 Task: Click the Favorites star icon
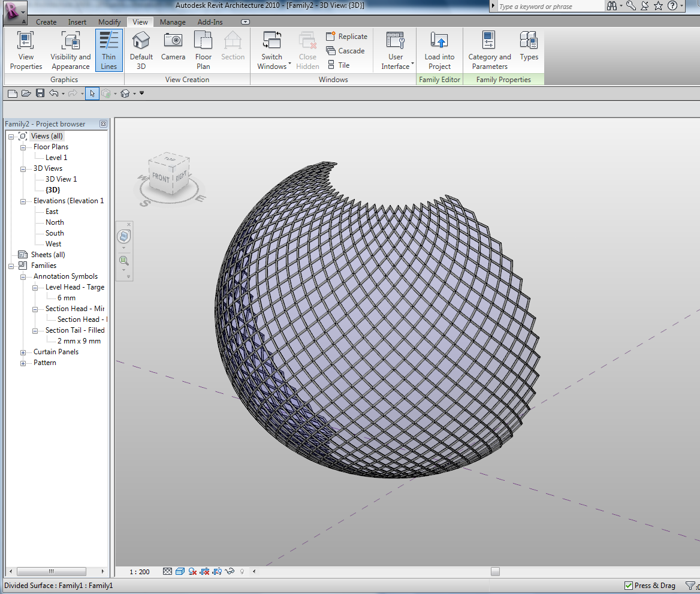658,6
